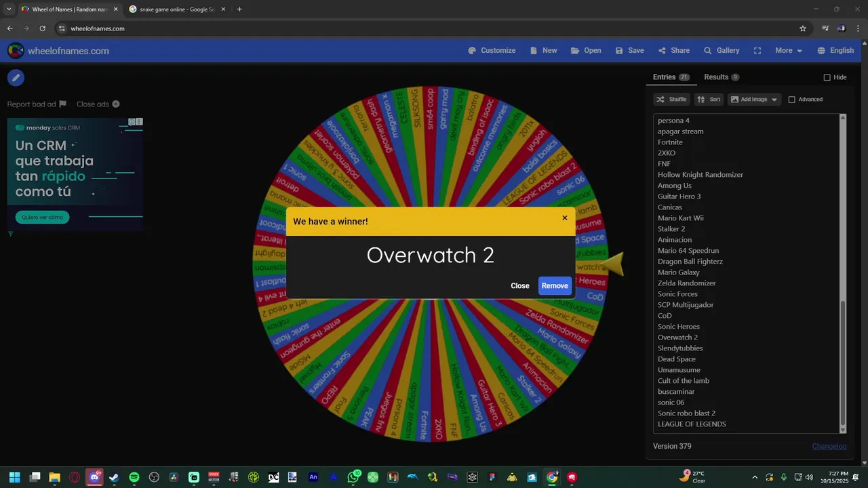Open the Gallery search
This screenshot has height=488, width=868.
click(722, 51)
